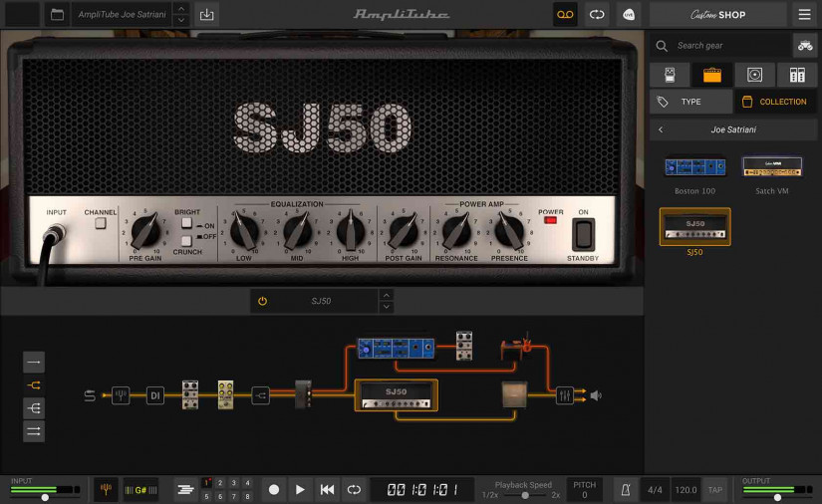
Task: Open the AmpliTube Joe Satriani preset name
Action: [123, 15]
